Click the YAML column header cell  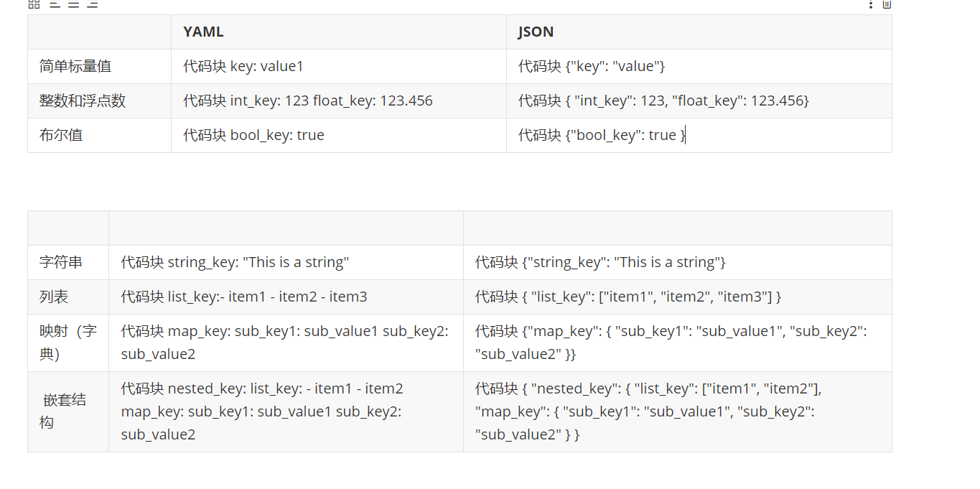[339, 32]
